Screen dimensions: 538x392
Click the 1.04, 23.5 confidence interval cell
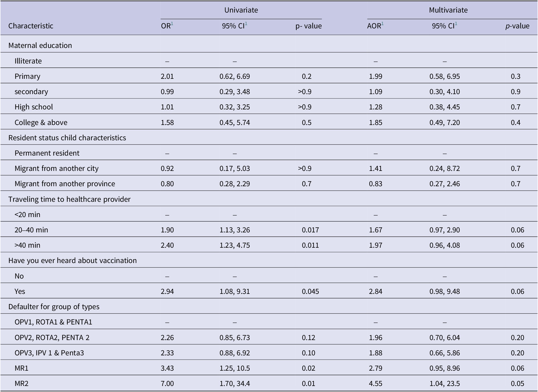(445, 383)
